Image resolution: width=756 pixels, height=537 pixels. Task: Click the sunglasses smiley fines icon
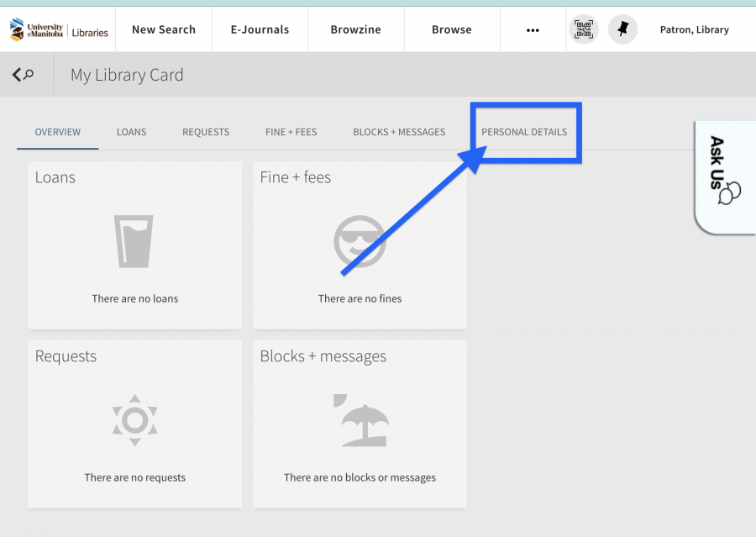point(360,241)
